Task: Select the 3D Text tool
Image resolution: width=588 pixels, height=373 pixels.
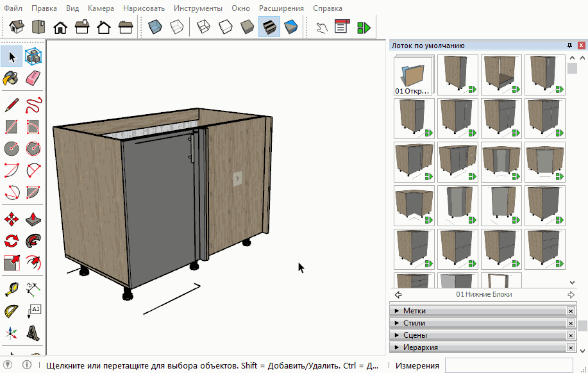Action: click(33, 333)
